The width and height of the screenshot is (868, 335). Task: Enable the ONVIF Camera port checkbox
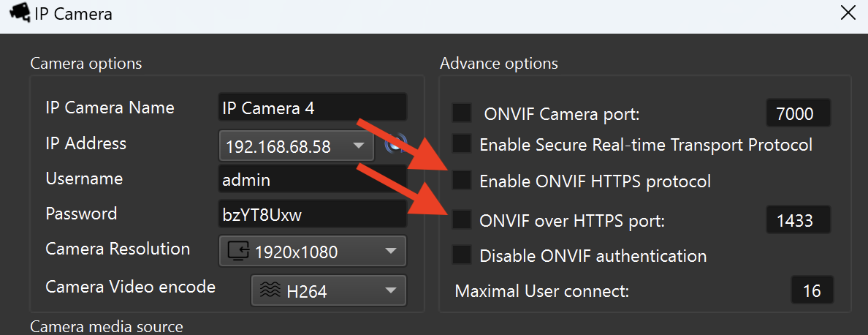click(462, 113)
